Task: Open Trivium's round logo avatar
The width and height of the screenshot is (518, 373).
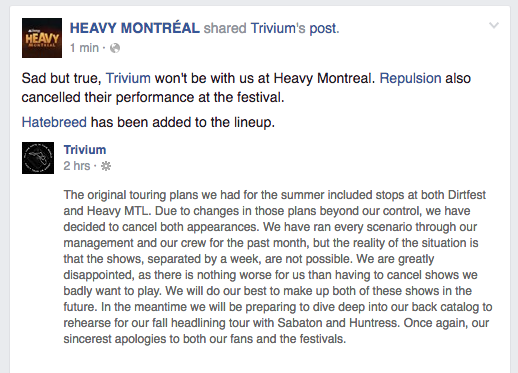Action: 38,158
